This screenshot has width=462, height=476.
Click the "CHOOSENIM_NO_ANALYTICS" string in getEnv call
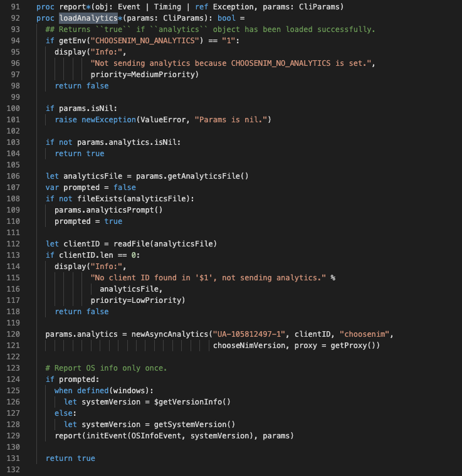pos(145,41)
